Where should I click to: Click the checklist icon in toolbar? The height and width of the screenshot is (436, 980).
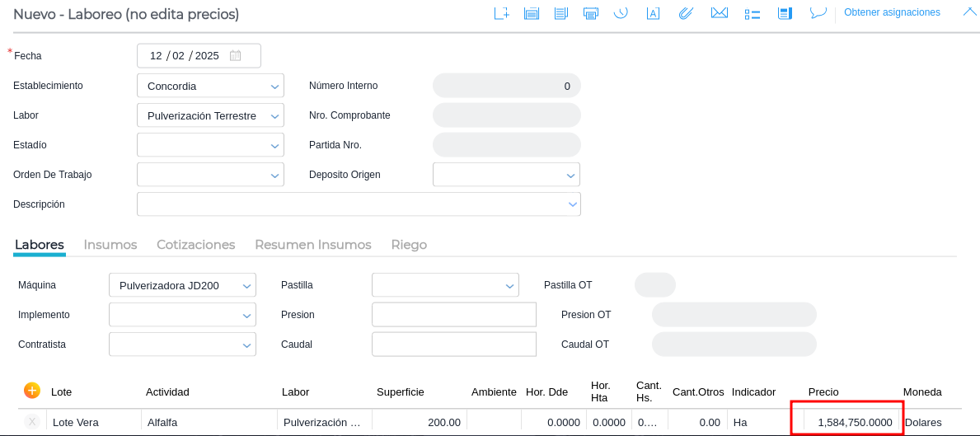(x=752, y=13)
